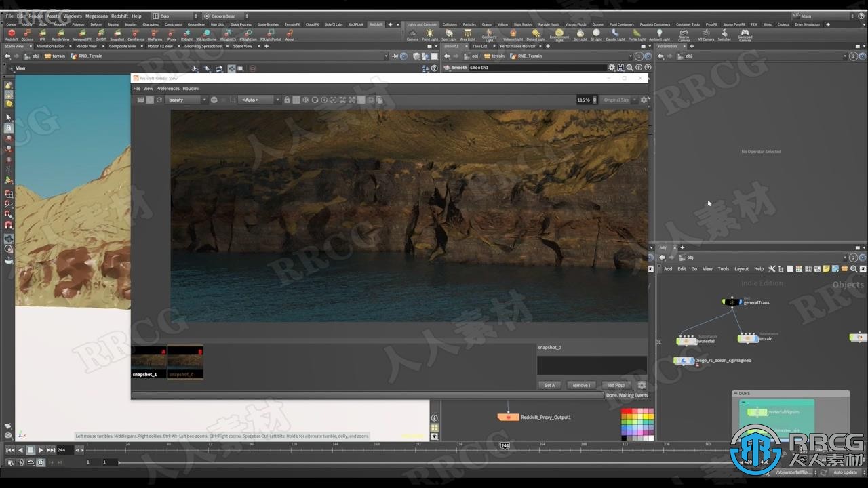Add a Sky Light from shelf
This screenshot has width=868, height=488.
[x=580, y=34]
